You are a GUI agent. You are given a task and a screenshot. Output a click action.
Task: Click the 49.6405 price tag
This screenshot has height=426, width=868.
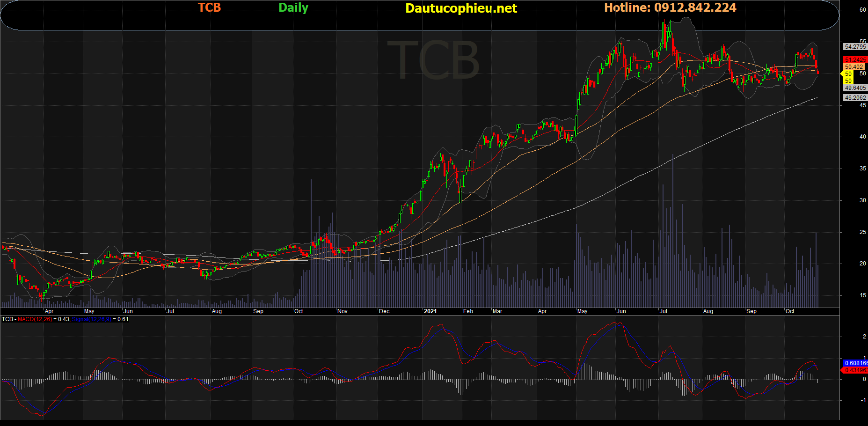point(855,88)
